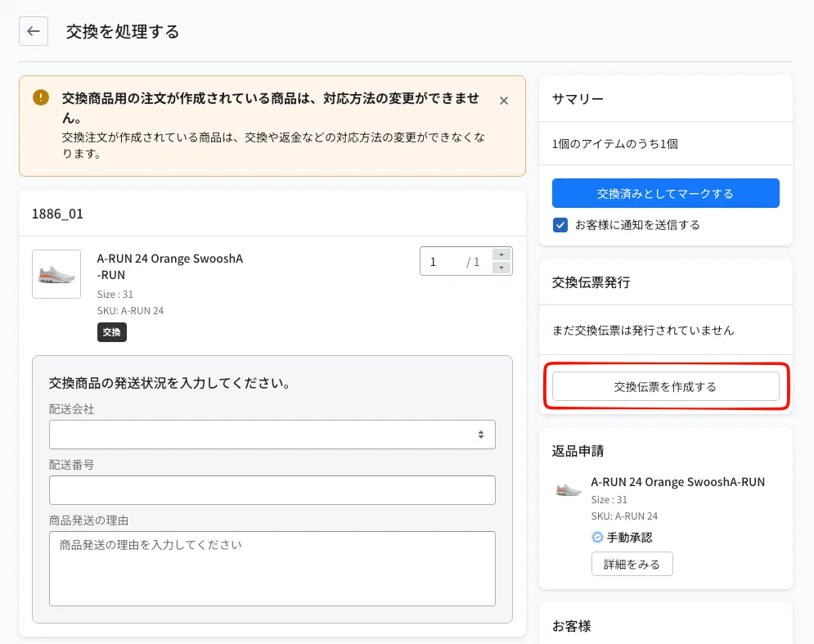Click the warning exclamation icon in banner
This screenshot has height=644, width=814.
pos(41,97)
